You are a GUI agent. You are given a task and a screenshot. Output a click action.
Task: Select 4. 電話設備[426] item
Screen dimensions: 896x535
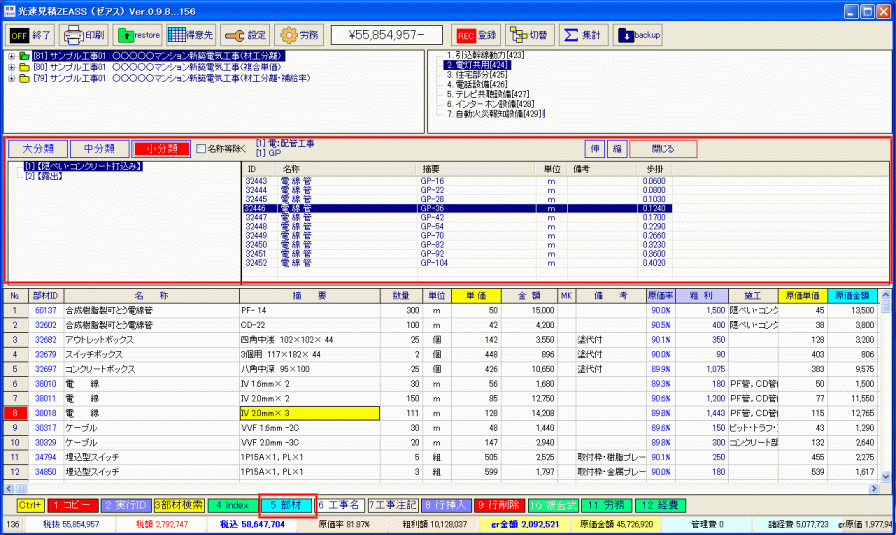pos(477,85)
